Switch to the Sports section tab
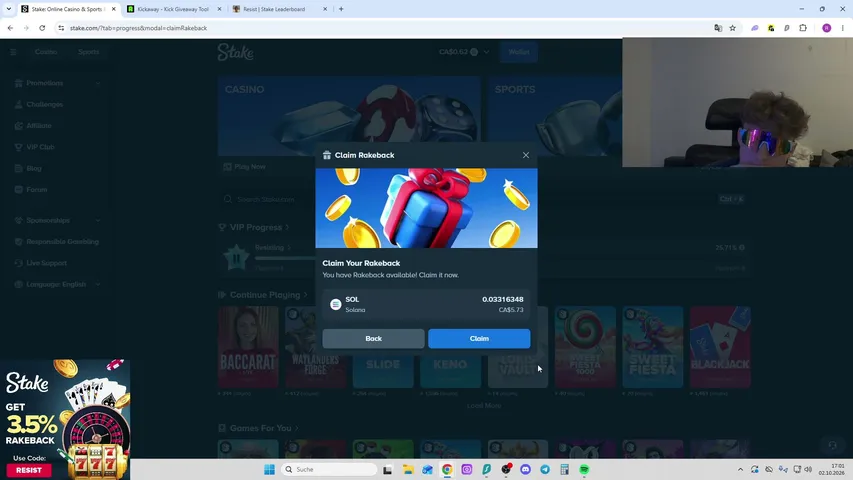This screenshot has height=480, width=853. tap(88, 52)
